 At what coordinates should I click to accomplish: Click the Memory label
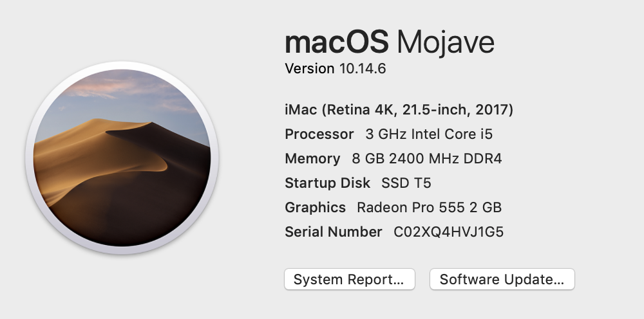tap(312, 159)
